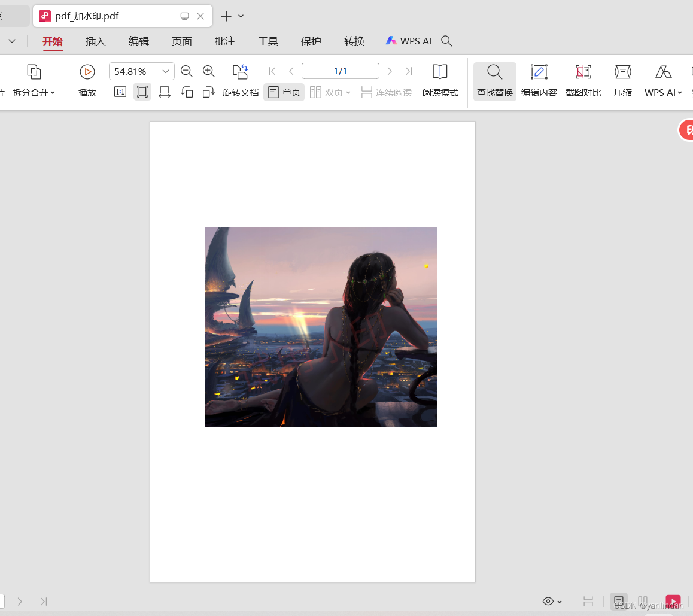Viewport: 693px width, 616px height.
Task: Click the search icon in menu bar
Action: 447,41
